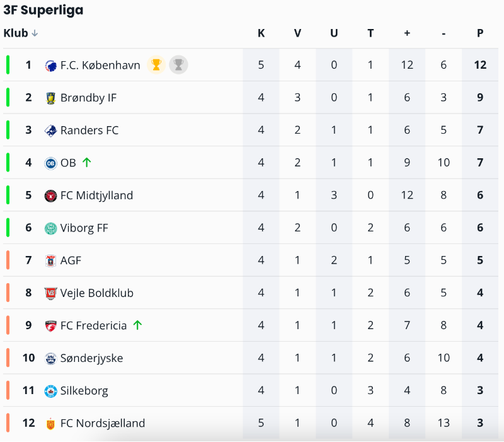Sort by points column header P
This screenshot has width=504, height=442.
(x=480, y=33)
